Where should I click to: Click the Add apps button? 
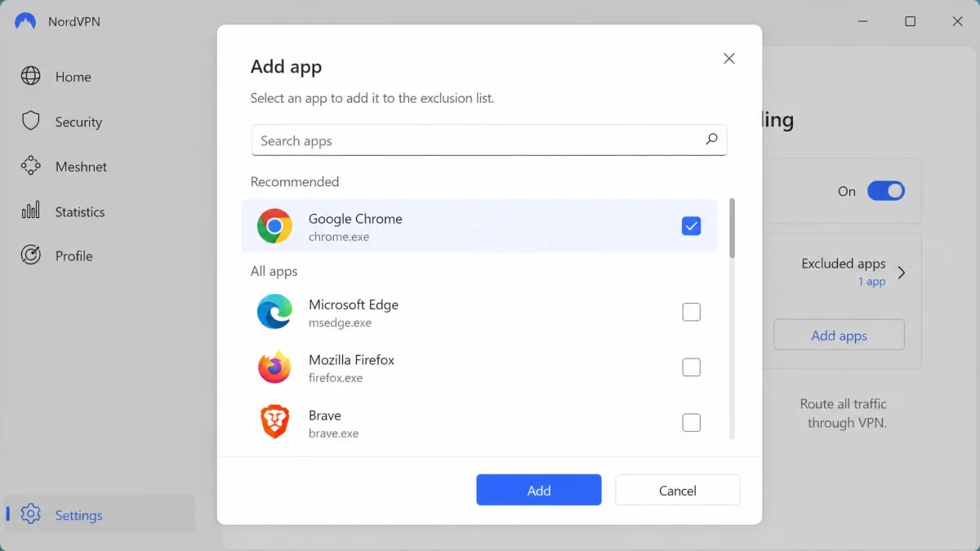point(839,335)
